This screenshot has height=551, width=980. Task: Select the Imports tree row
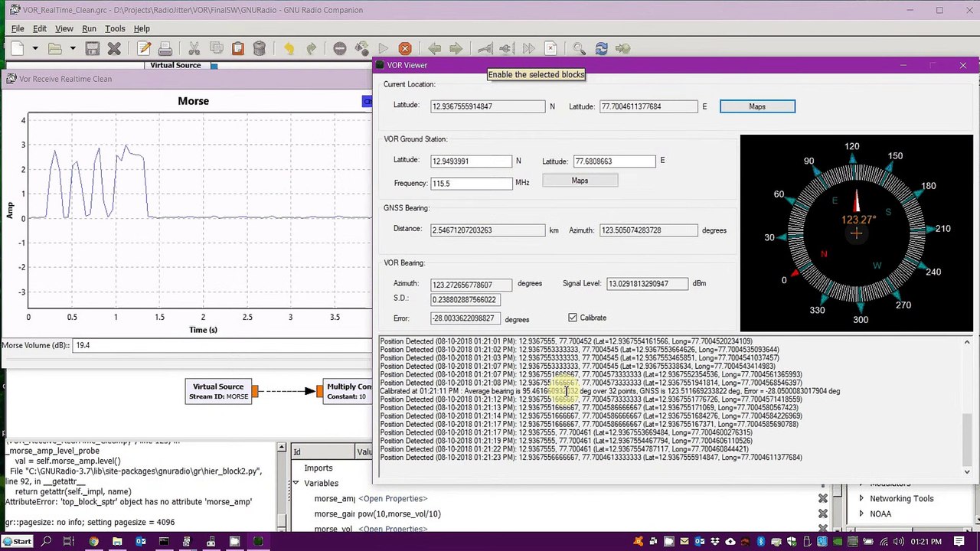point(318,468)
